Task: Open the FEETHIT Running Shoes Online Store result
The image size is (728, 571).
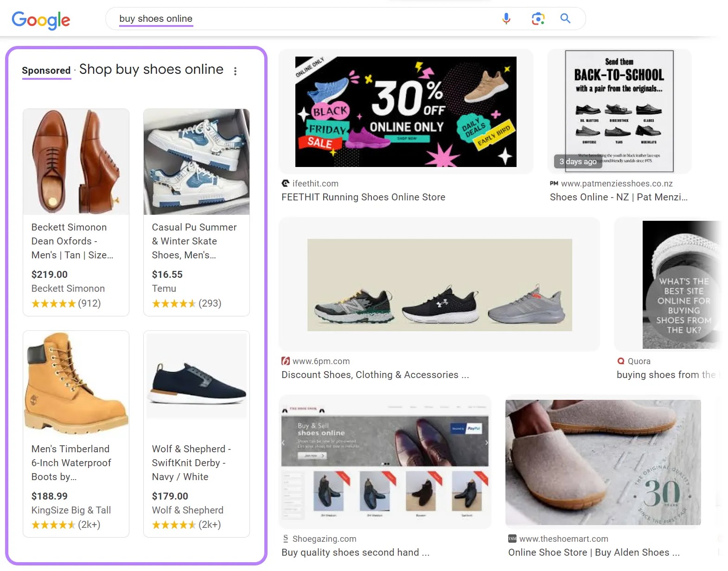Action: (363, 197)
